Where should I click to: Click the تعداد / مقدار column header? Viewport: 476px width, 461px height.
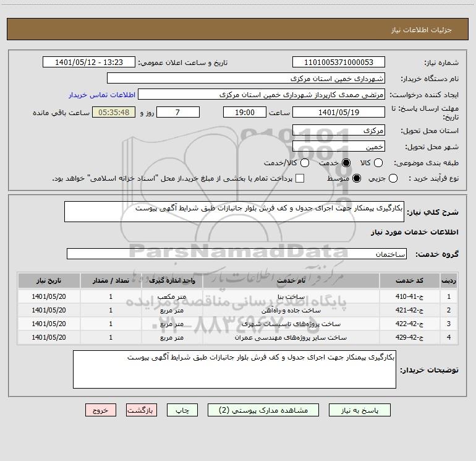111,280
